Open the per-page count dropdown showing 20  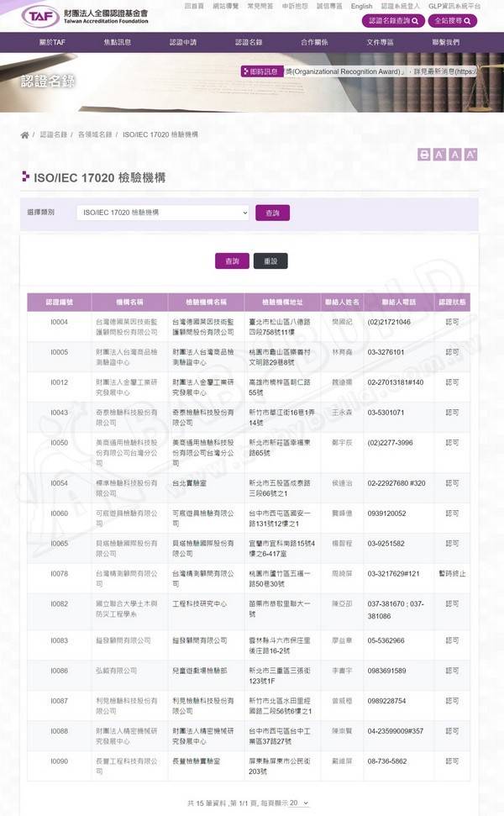(299, 803)
